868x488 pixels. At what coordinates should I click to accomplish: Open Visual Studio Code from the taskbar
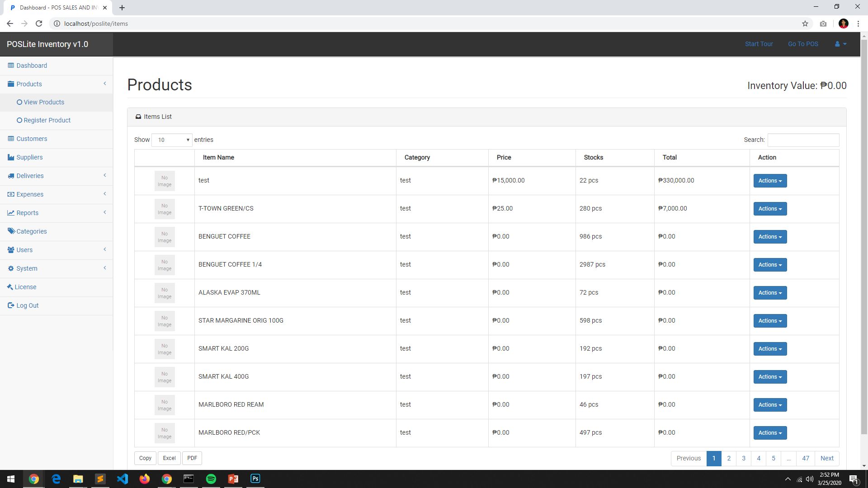tap(123, 479)
